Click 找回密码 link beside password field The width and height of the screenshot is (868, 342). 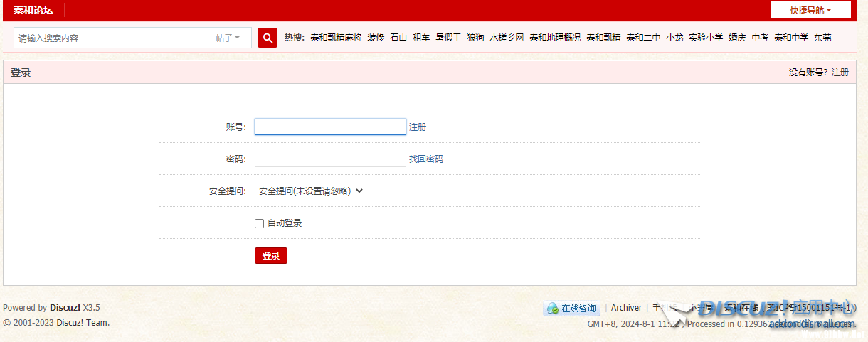(425, 159)
